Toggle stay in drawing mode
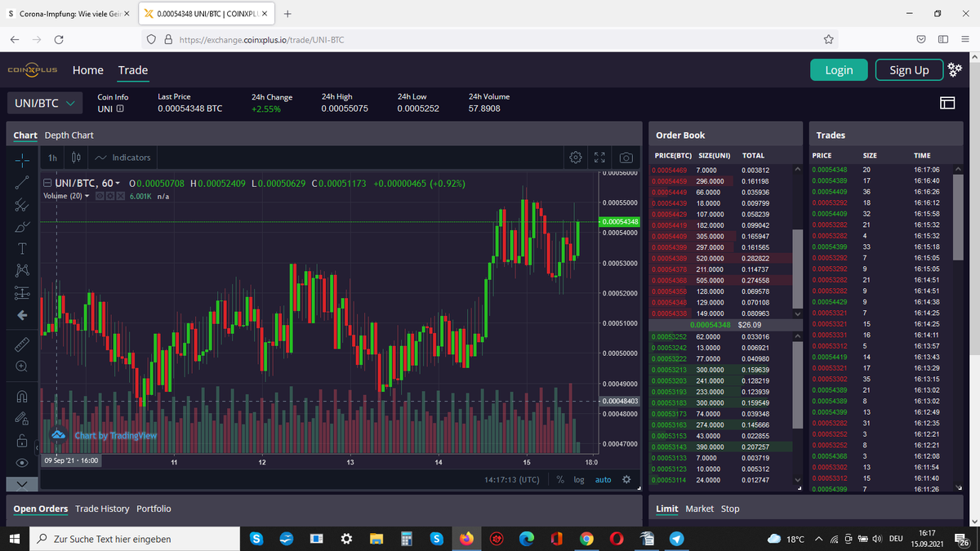Screen dimensions: 980x551 click(23, 419)
